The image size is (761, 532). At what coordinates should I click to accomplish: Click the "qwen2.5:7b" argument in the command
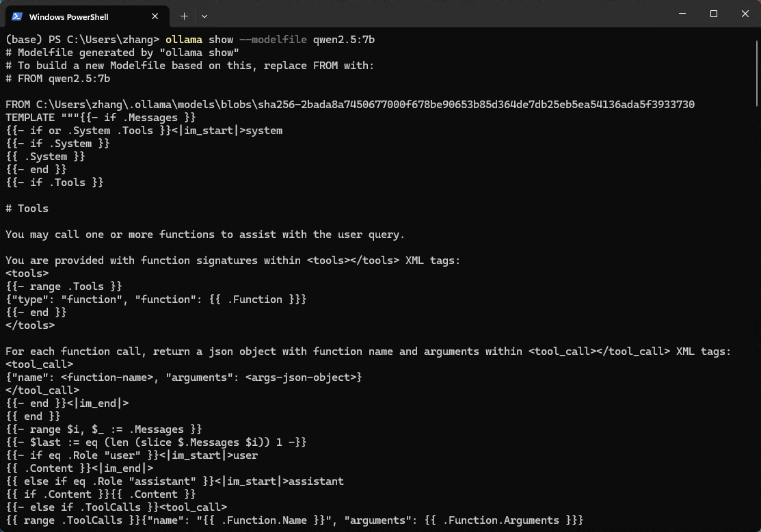[344, 39]
